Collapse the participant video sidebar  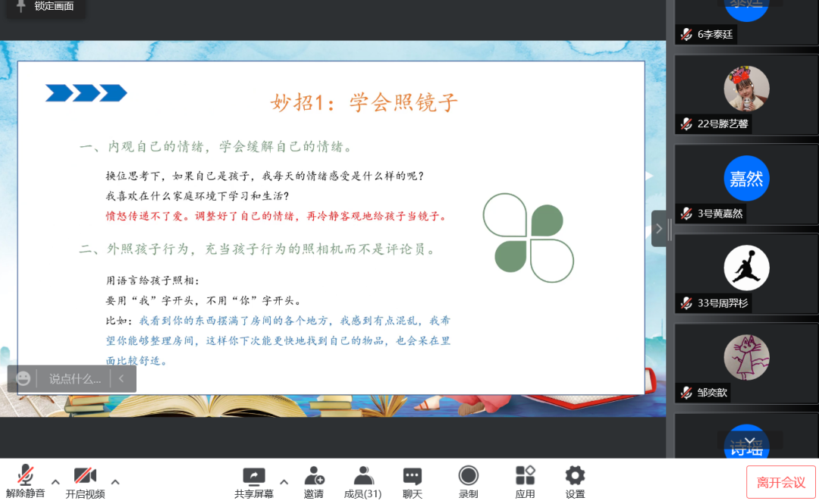click(659, 228)
